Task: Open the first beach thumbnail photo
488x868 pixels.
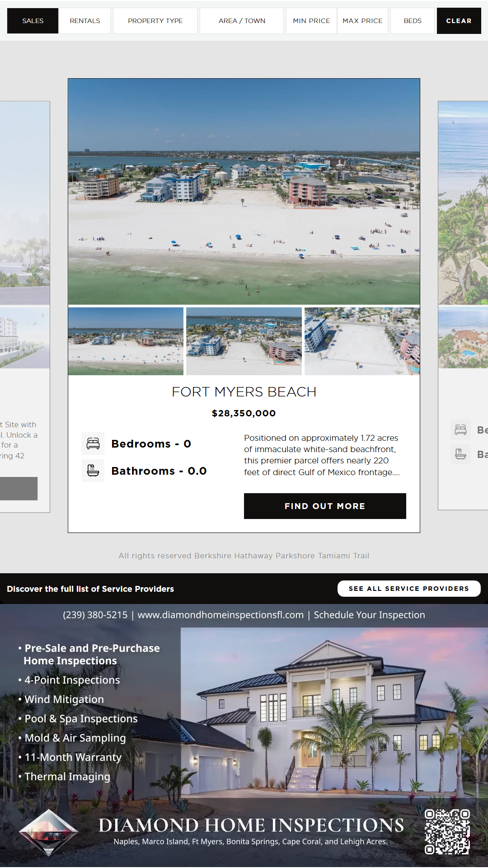Action: point(126,341)
